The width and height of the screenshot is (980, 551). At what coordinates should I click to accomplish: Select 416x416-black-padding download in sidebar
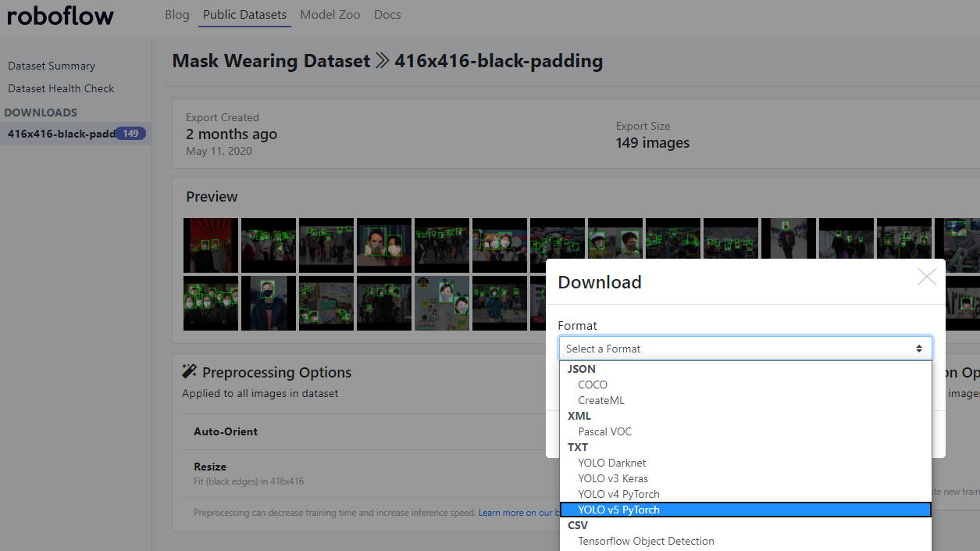coord(76,134)
